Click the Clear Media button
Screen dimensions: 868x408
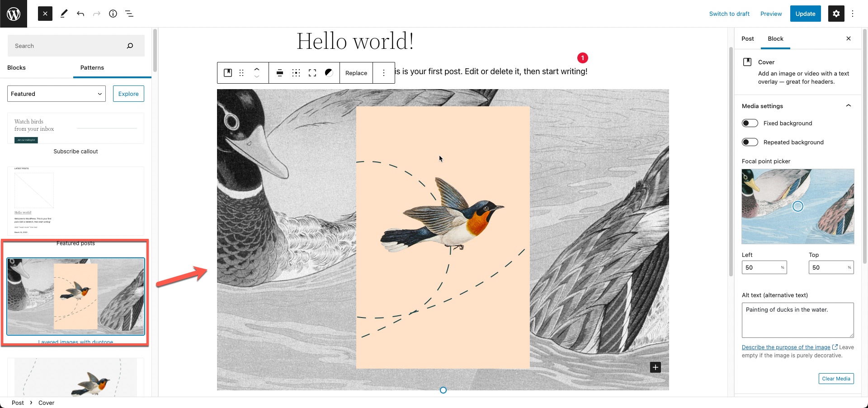(x=836, y=379)
